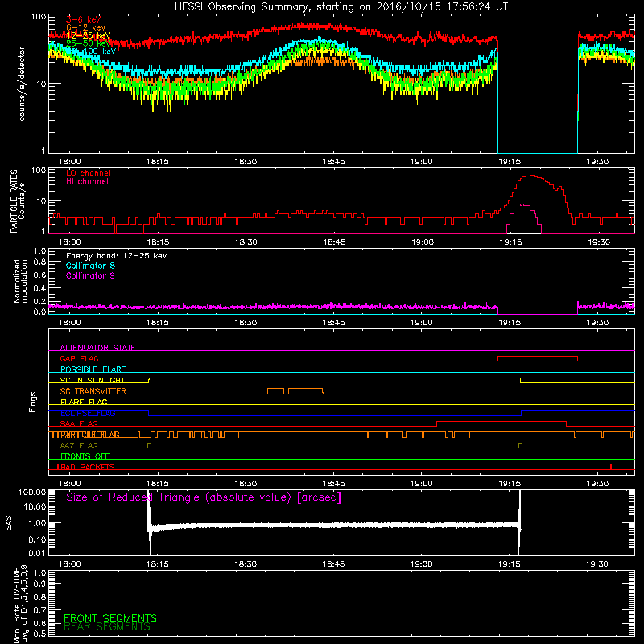Image resolution: width=644 pixels, height=644 pixels.
Task: Click the SAS spike at sunlight entry
Action: click(149, 522)
